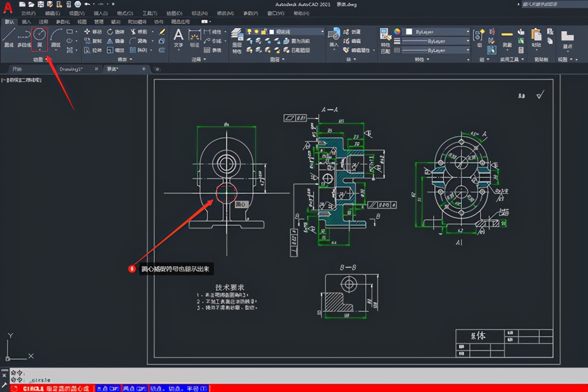Click the Paste clipboard icon
Screen dimensions: 588x392
point(536,35)
